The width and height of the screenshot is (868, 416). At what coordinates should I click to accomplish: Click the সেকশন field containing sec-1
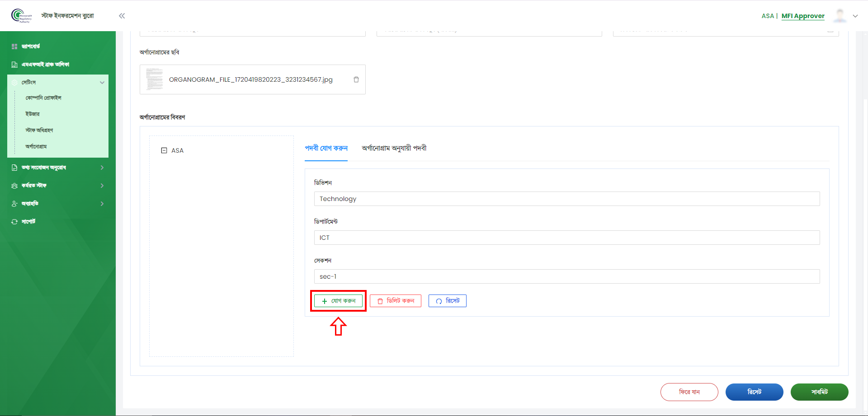coord(567,276)
